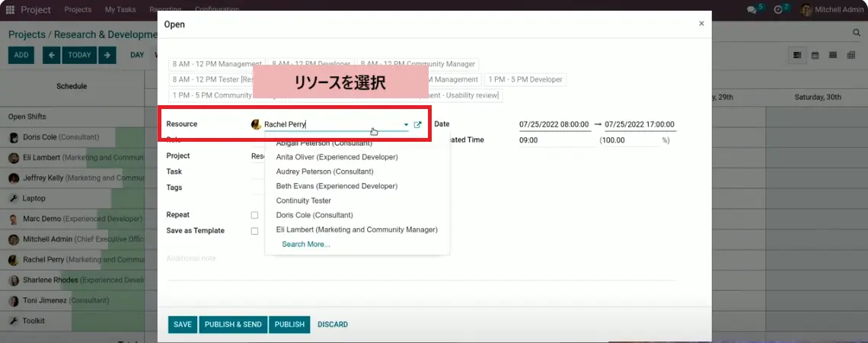Open external link icon next to Resource

[x=418, y=125]
